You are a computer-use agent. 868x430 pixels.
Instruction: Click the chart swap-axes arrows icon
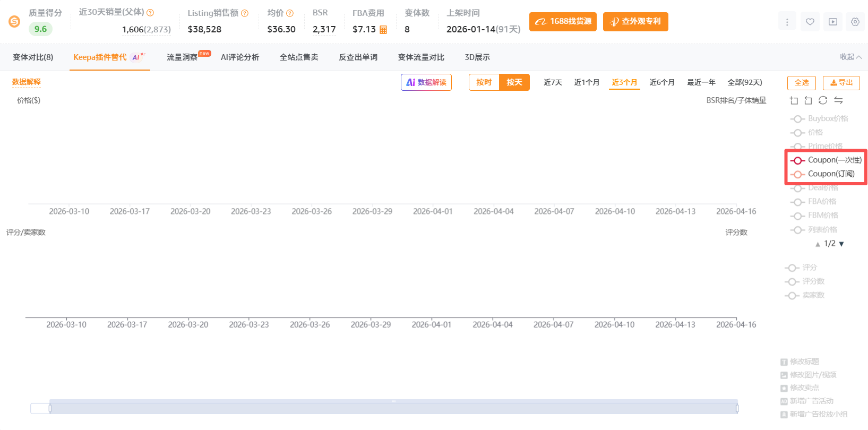[x=838, y=100]
